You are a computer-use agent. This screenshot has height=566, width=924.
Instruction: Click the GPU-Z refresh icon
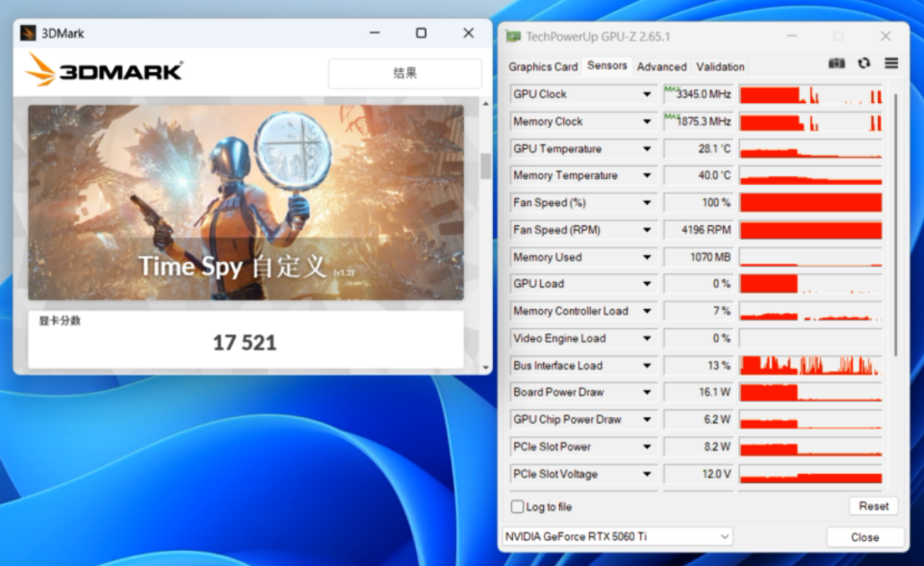tap(864, 64)
